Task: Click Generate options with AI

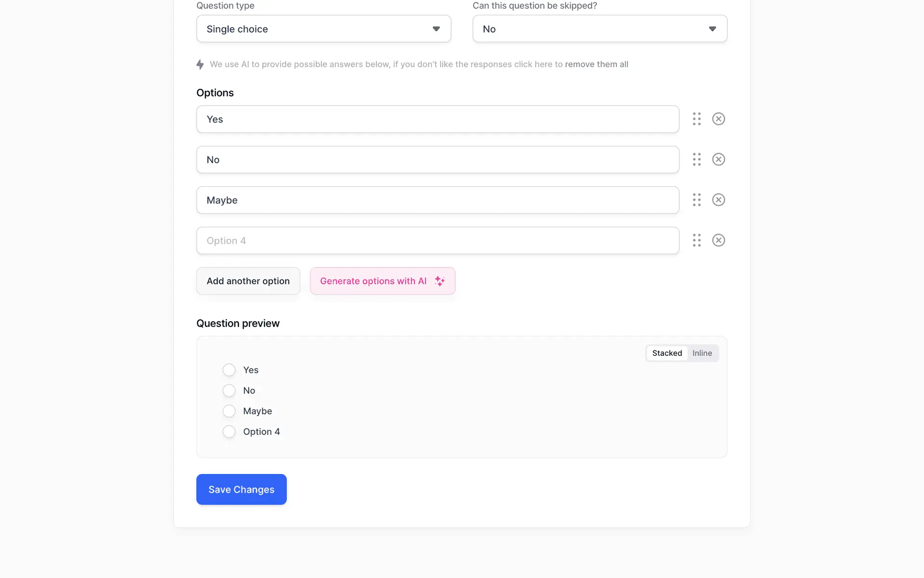Action: coord(382,281)
